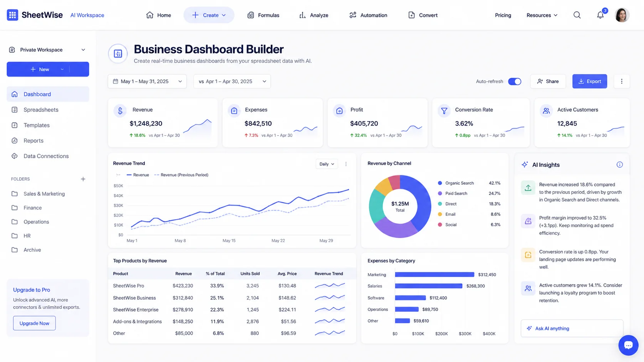
Task: Click the Salaries expense bar
Action: (428, 286)
